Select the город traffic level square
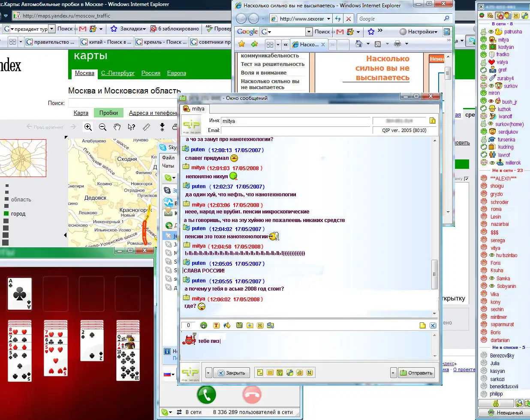 coord(6,213)
